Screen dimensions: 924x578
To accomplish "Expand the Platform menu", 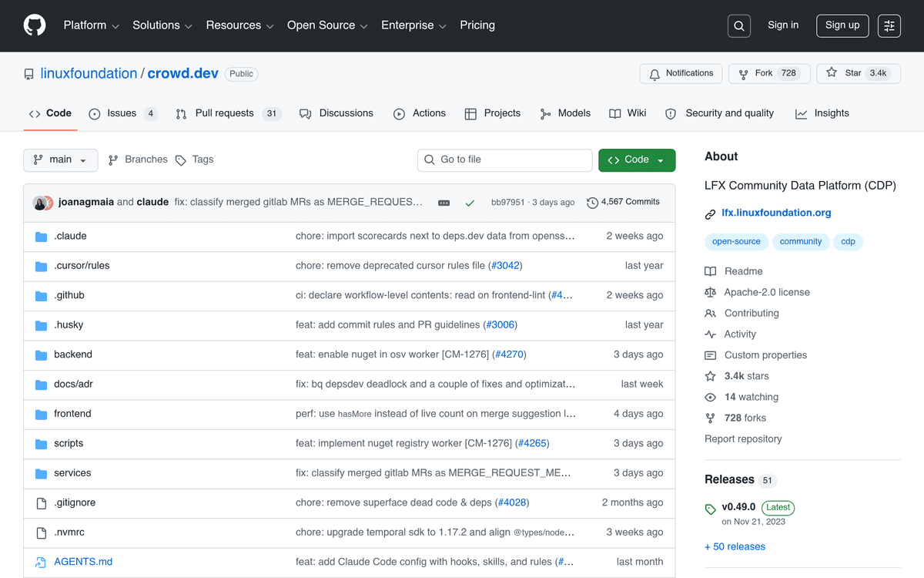I will (91, 25).
